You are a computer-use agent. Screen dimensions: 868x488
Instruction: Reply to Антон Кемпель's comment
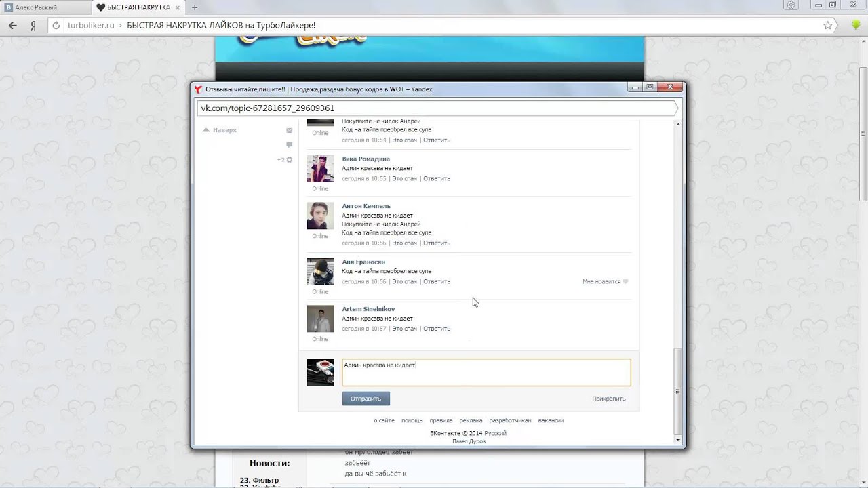pos(437,243)
